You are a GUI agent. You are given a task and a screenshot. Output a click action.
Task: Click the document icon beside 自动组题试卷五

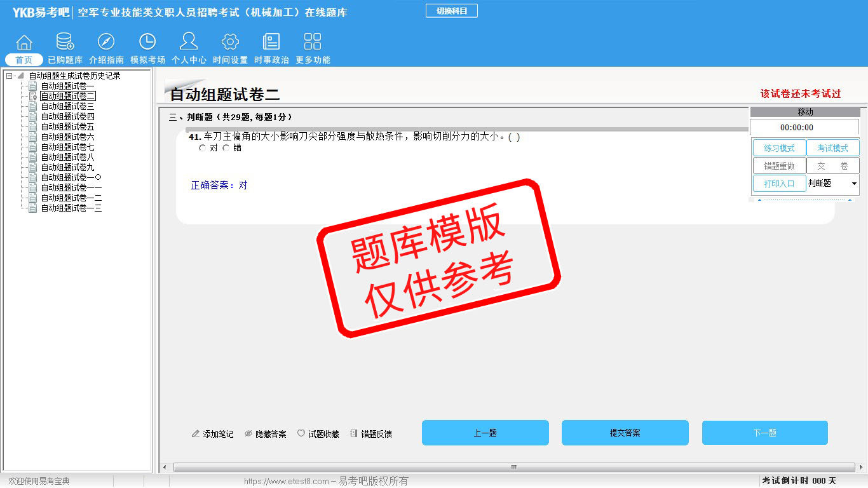(33, 126)
